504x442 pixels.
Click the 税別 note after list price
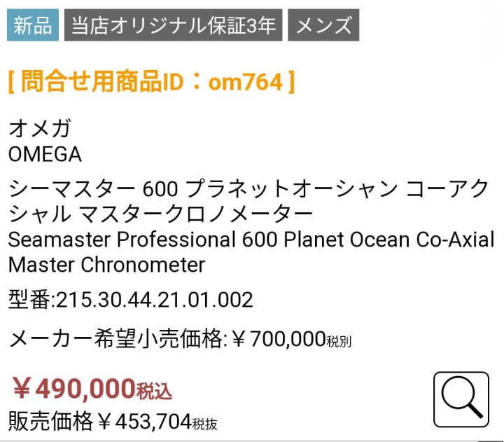tap(339, 342)
